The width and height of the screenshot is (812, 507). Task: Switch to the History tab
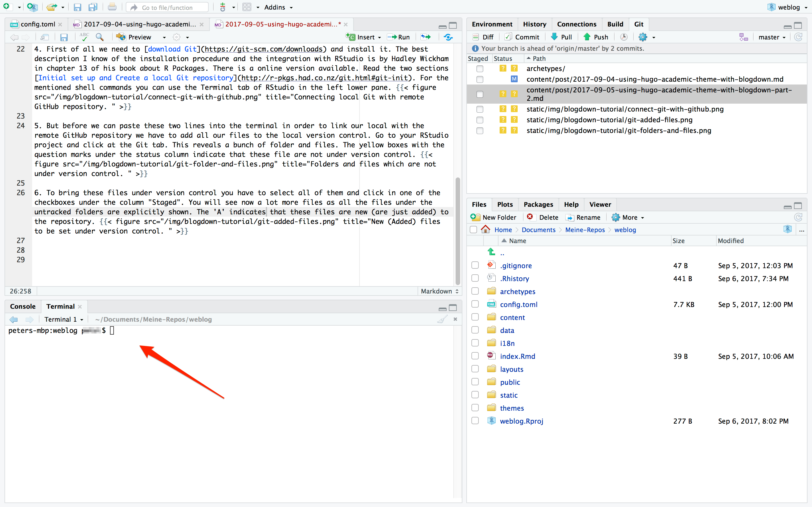click(x=534, y=24)
